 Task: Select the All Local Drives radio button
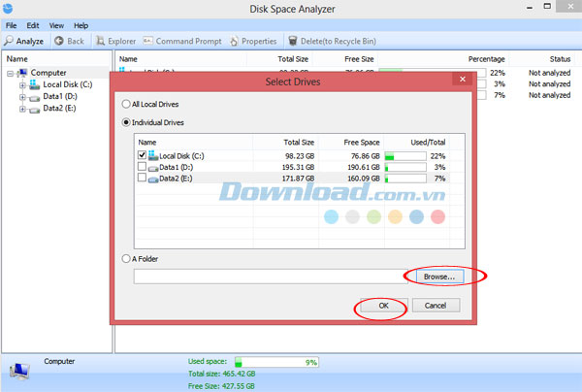click(124, 103)
